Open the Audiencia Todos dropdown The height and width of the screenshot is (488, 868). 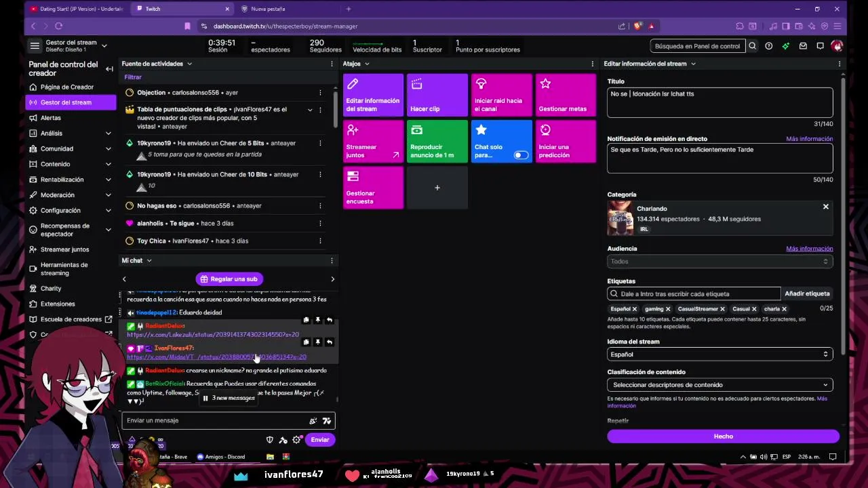719,262
